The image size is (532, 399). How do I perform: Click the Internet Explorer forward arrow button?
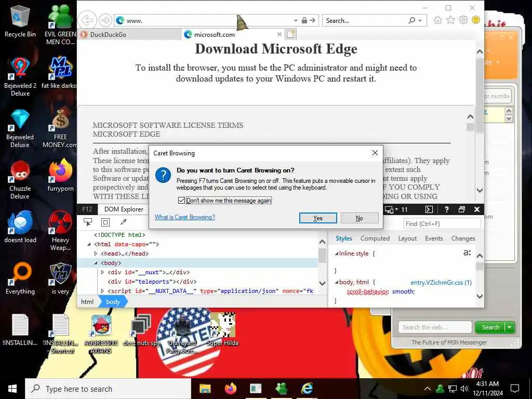pyautogui.click(x=105, y=20)
